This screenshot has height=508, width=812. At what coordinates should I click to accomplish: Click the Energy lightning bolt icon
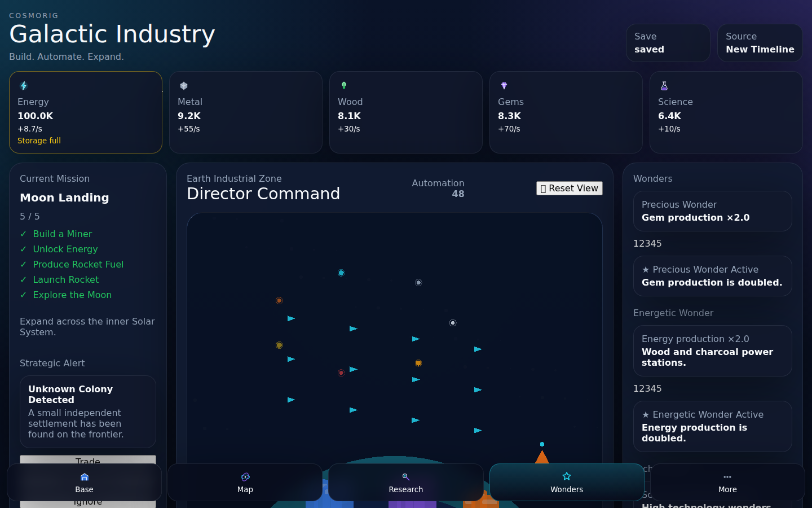(x=24, y=86)
